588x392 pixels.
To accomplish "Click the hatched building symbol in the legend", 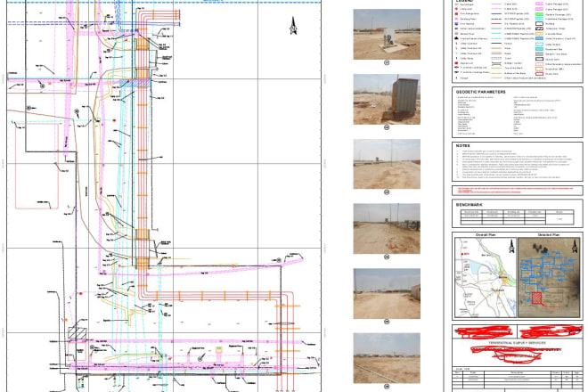I will (539, 29).
